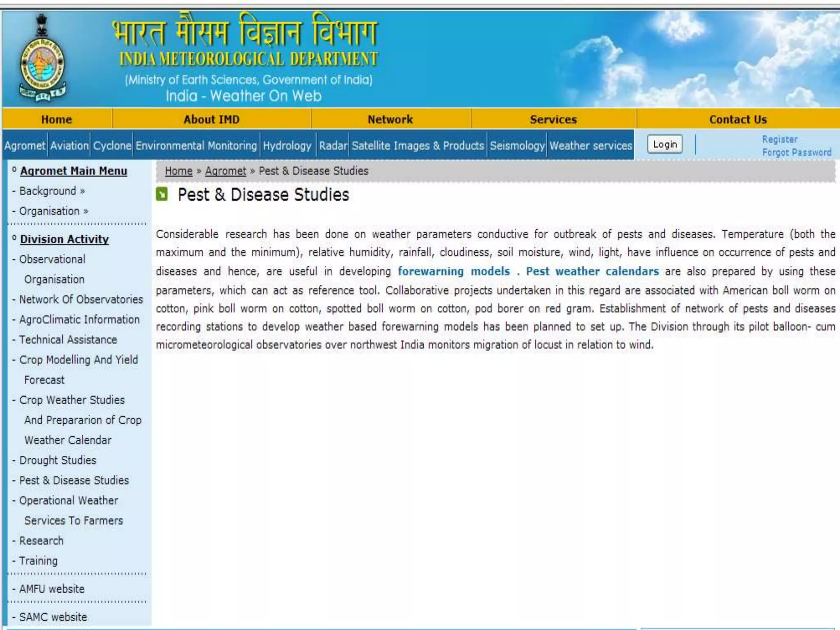Follow the forewarning models link
The height and width of the screenshot is (630, 840).
click(x=454, y=272)
